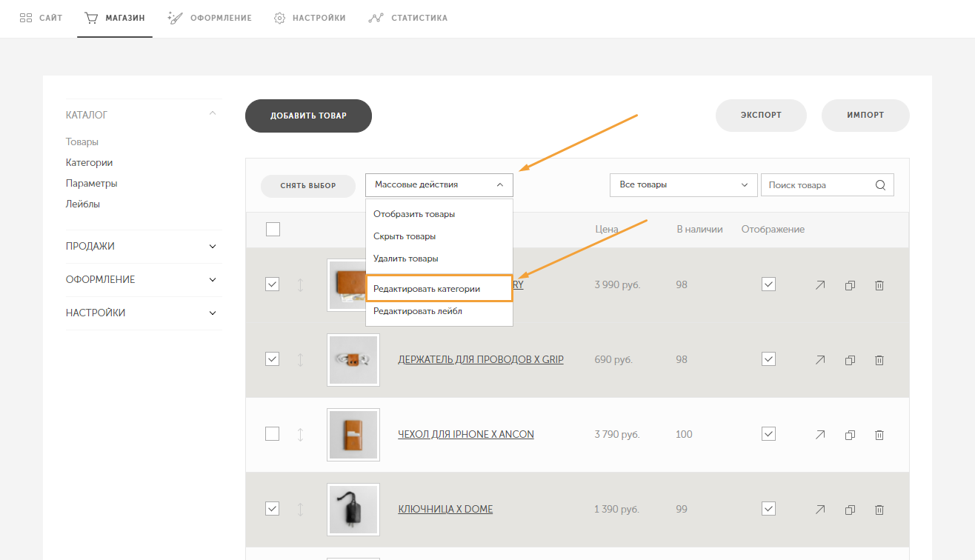Duplicate the КЛЮЧНИЦА X DOME product

tap(851, 510)
